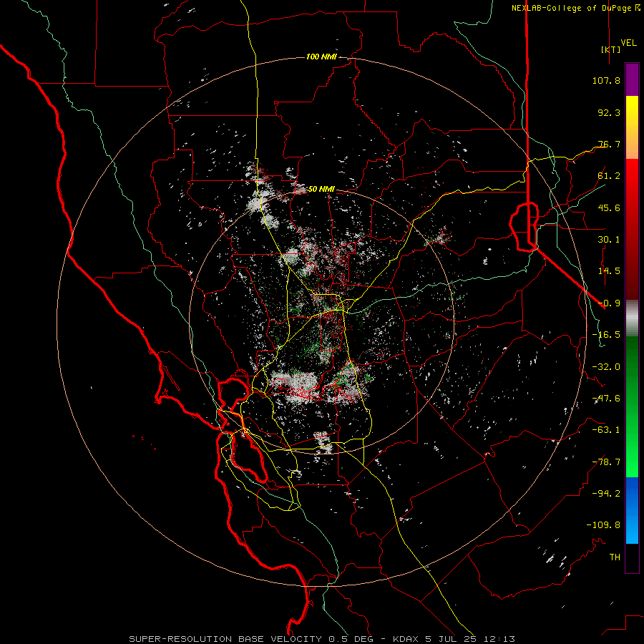The width and height of the screenshot is (644, 644).
Task: Click the -109.8 velocity scale value
Action: [604, 525]
